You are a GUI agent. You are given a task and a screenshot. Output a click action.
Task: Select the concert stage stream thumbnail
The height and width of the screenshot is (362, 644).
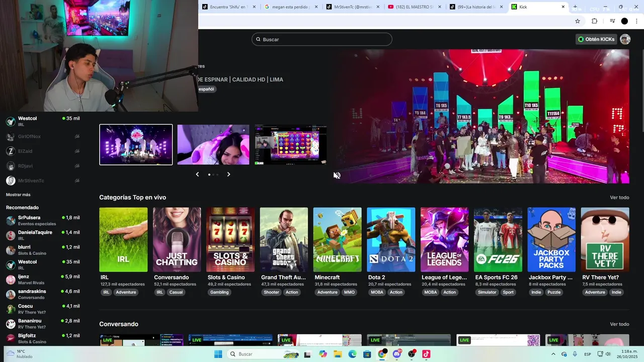coord(136,145)
